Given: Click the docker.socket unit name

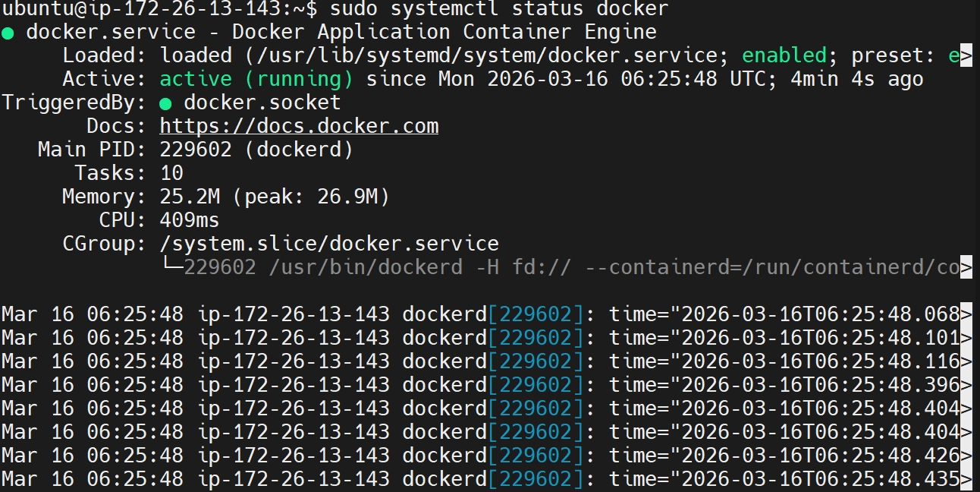Looking at the screenshot, I should [262, 102].
